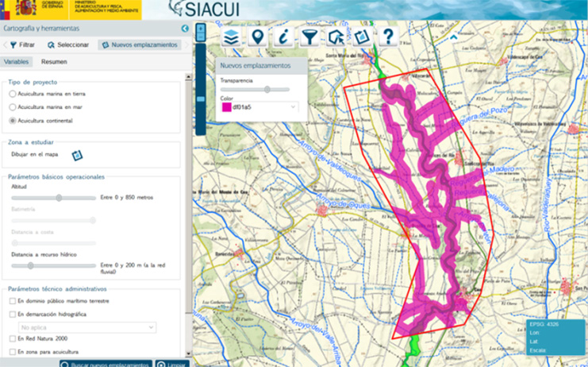This screenshot has height=367, width=588.
Task: Select Acuicultura marina en mar option
Action: [x=12, y=107]
